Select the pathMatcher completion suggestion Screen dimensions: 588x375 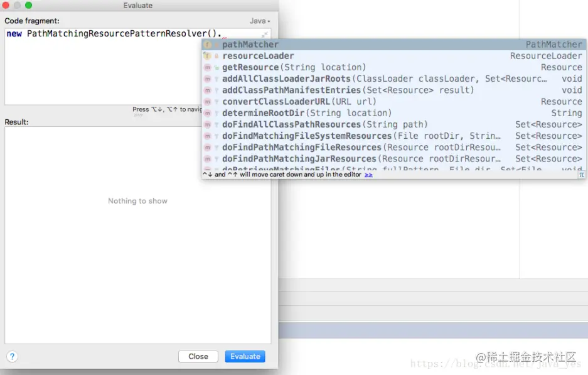click(x=393, y=45)
